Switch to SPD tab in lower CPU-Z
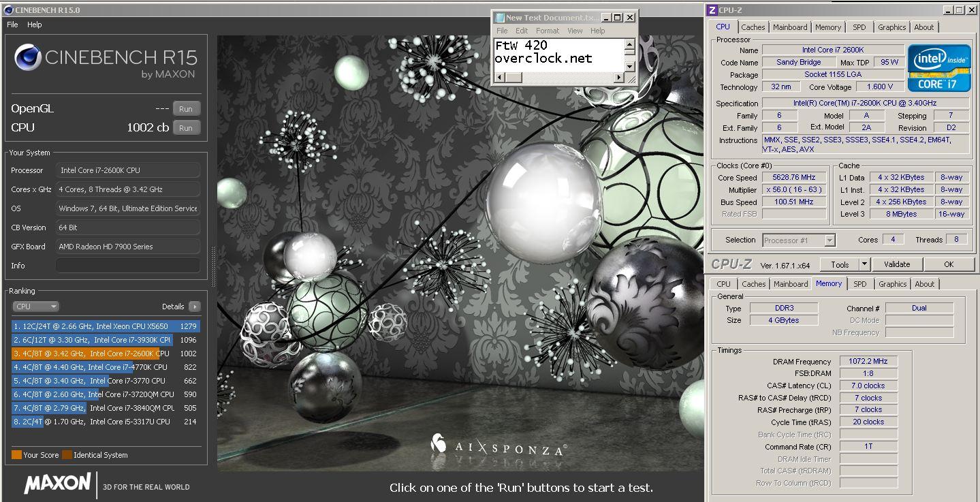The width and height of the screenshot is (980, 502). (860, 284)
